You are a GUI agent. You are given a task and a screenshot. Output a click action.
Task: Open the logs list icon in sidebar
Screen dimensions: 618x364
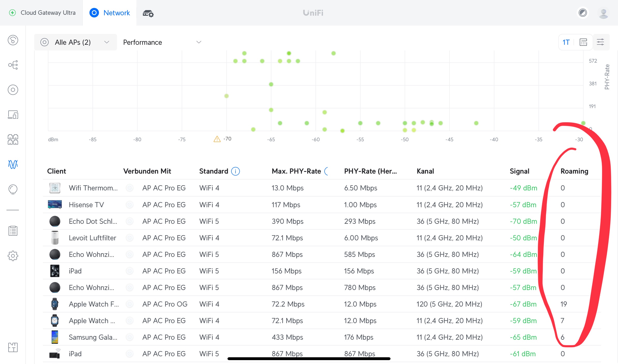(13, 231)
